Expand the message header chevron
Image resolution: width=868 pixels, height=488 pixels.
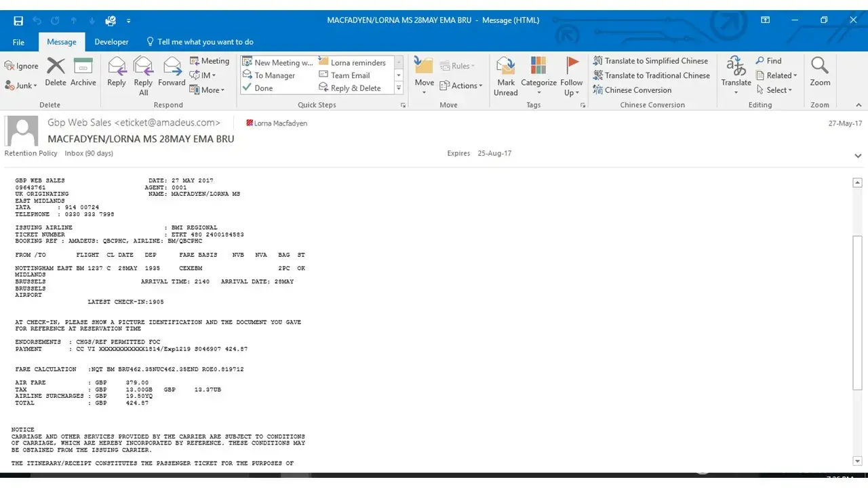coord(859,155)
